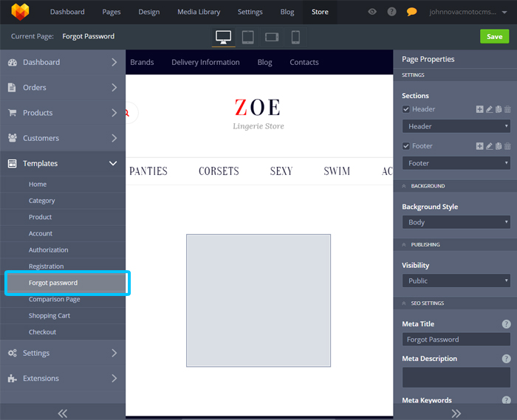Duplicate the Footer section
Image resolution: width=517 pixels, height=420 pixels.
coord(499,146)
